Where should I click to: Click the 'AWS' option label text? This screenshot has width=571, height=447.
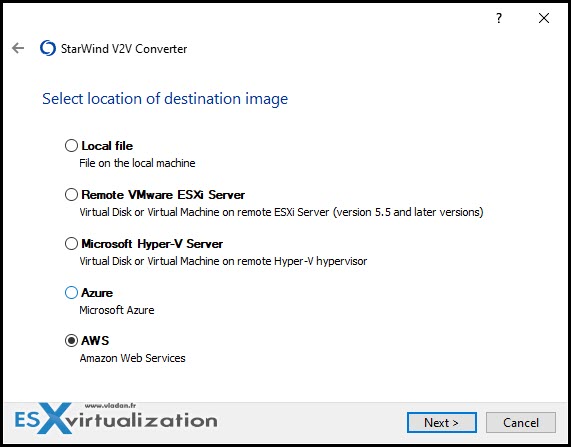(95, 341)
